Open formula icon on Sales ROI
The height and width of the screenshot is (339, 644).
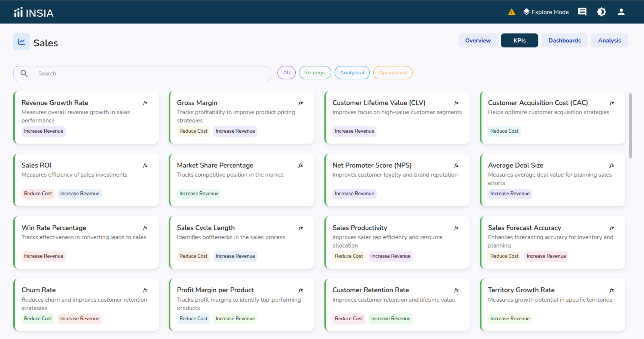pos(145,165)
